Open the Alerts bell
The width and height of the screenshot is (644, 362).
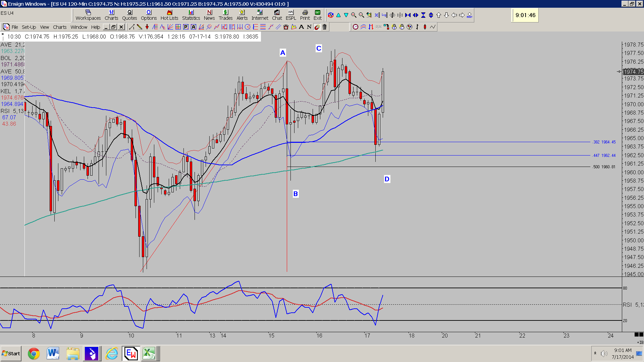[242, 15]
